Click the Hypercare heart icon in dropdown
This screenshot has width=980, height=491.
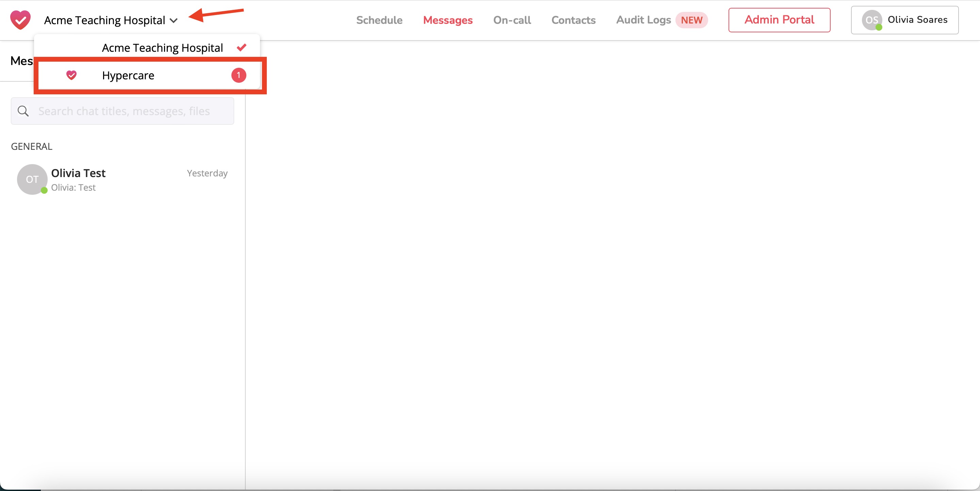(71, 75)
